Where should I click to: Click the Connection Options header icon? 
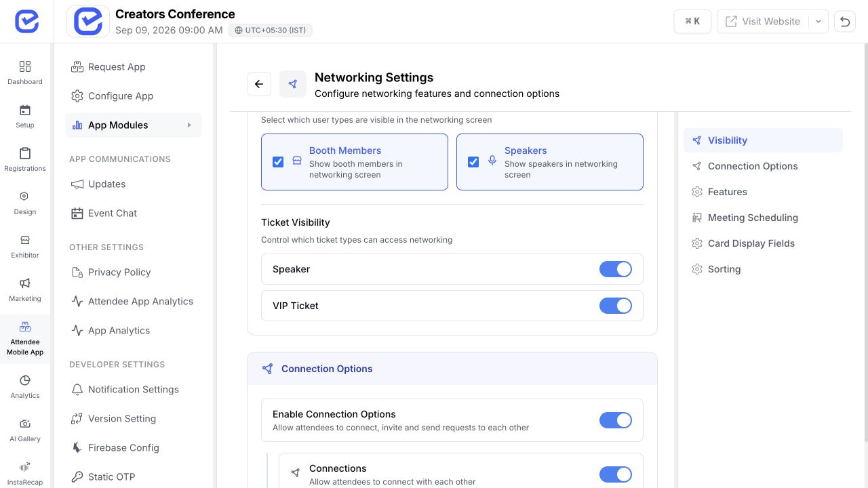coord(268,369)
